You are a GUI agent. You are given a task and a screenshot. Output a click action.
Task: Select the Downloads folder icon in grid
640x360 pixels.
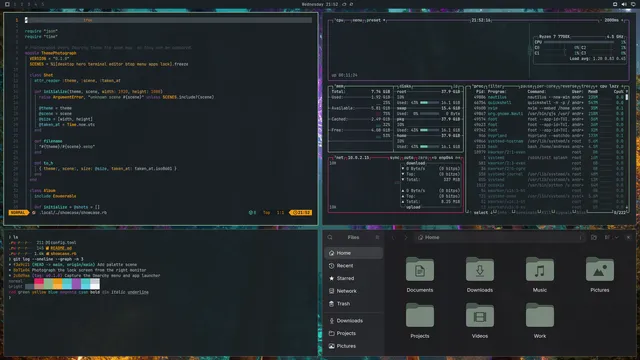coord(480,270)
